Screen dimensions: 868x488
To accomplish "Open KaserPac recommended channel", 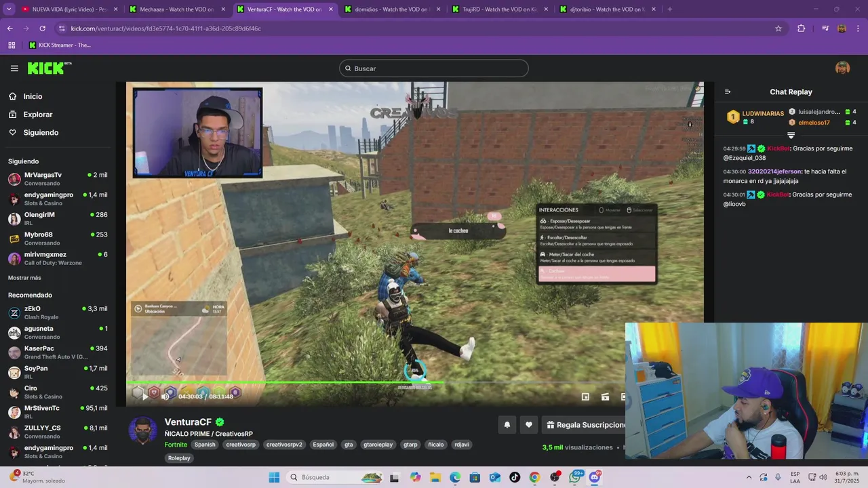I will [58, 352].
